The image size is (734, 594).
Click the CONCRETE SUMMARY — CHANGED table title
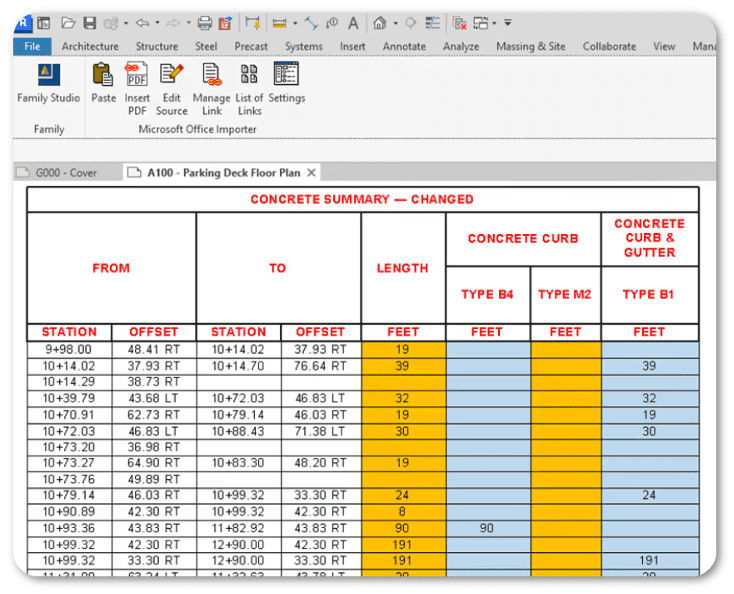coord(362,199)
